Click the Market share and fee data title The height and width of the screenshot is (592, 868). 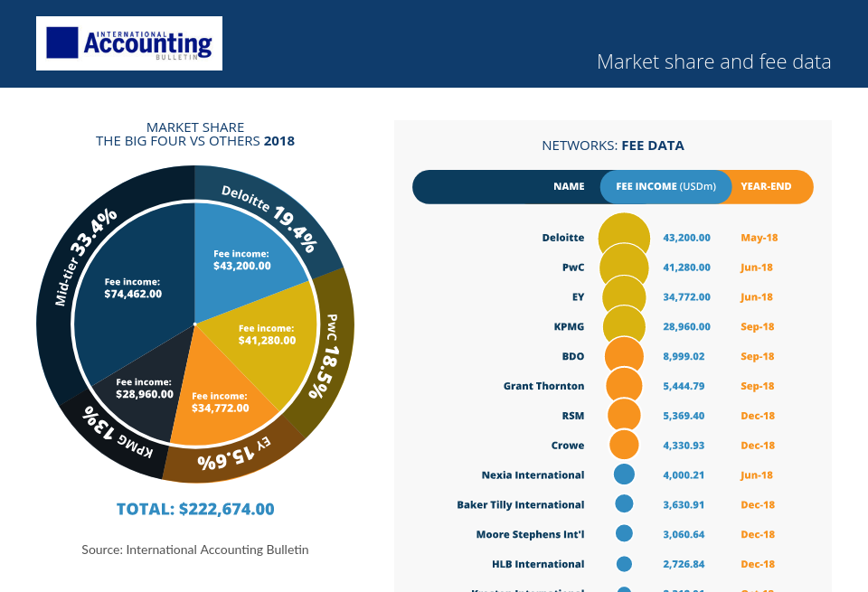pyautogui.click(x=713, y=61)
